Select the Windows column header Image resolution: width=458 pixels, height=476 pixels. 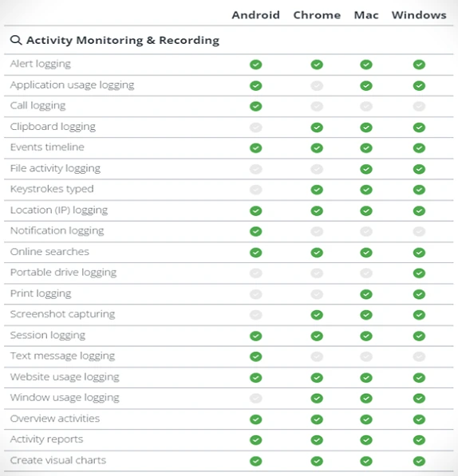[x=419, y=15]
